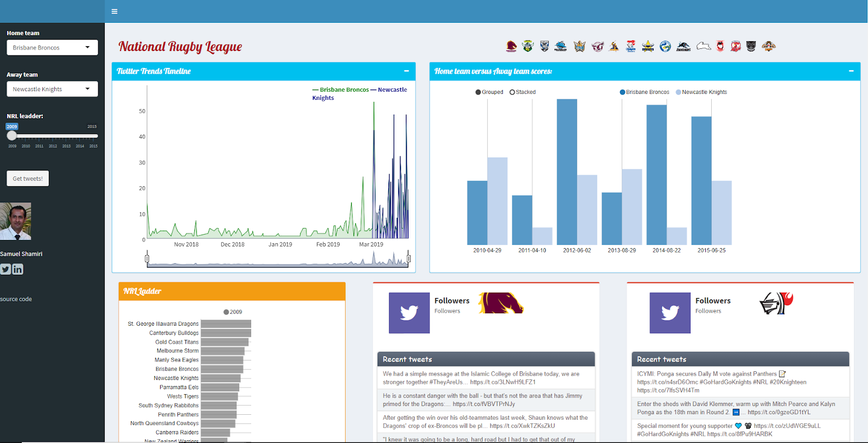Click the Newcastle Knights small logo in header

pyautogui.click(x=631, y=46)
